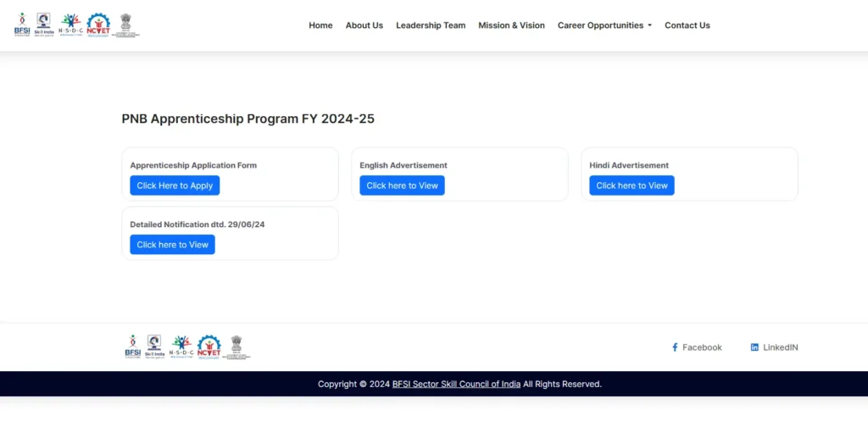View the English Advertisement
The width and height of the screenshot is (868, 432).
pyautogui.click(x=402, y=186)
